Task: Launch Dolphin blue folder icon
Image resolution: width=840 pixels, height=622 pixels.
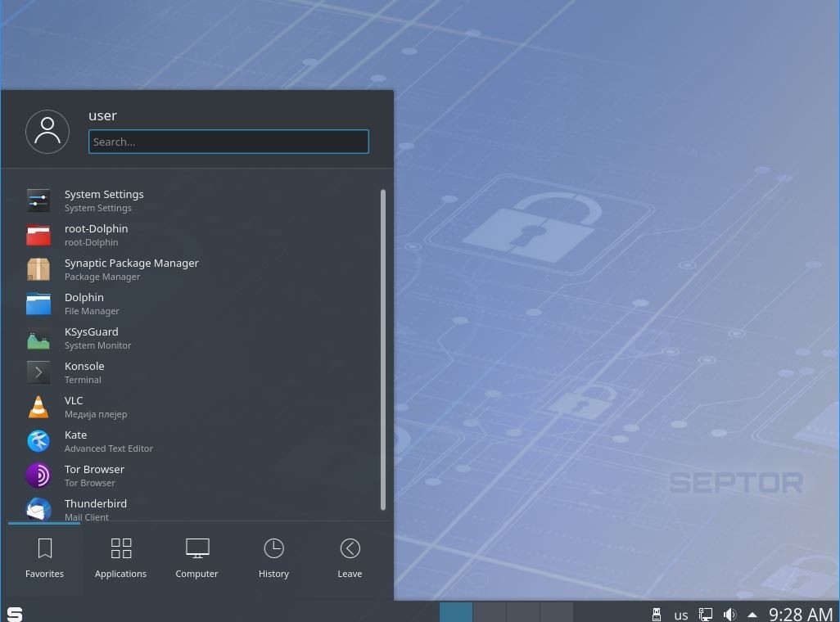Action: (x=38, y=304)
